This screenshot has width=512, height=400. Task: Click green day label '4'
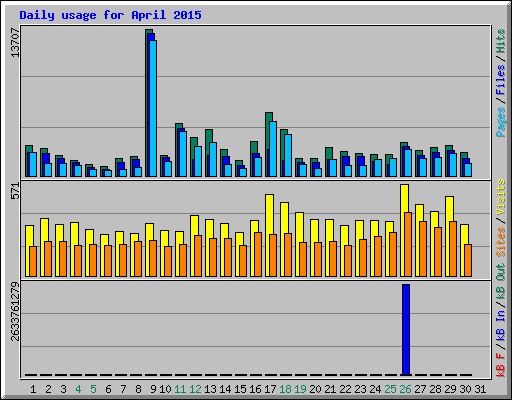click(x=78, y=389)
